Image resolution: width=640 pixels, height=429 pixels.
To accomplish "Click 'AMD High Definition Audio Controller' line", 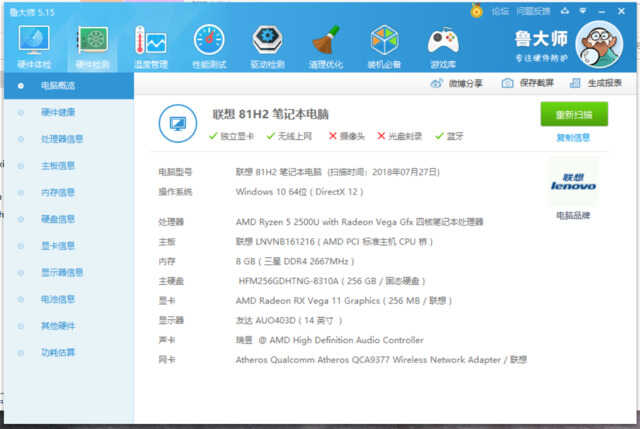I will (329, 340).
